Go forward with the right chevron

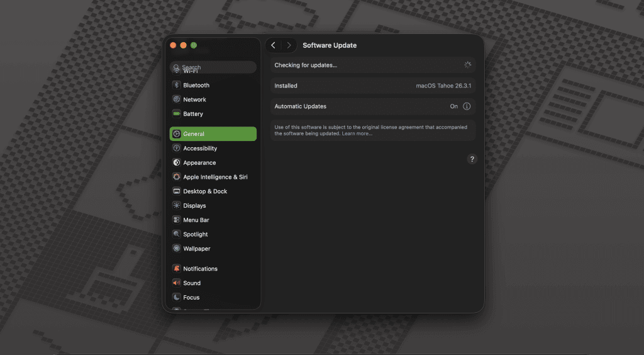pos(289,45)
